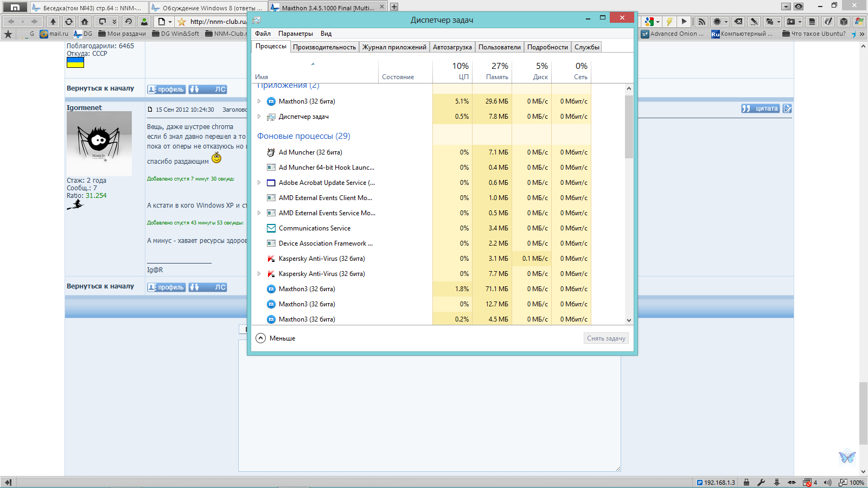Toggle sound mute speaker icon in status bar
The width and height of the screenshot is (868, 488).
point(827,482)
